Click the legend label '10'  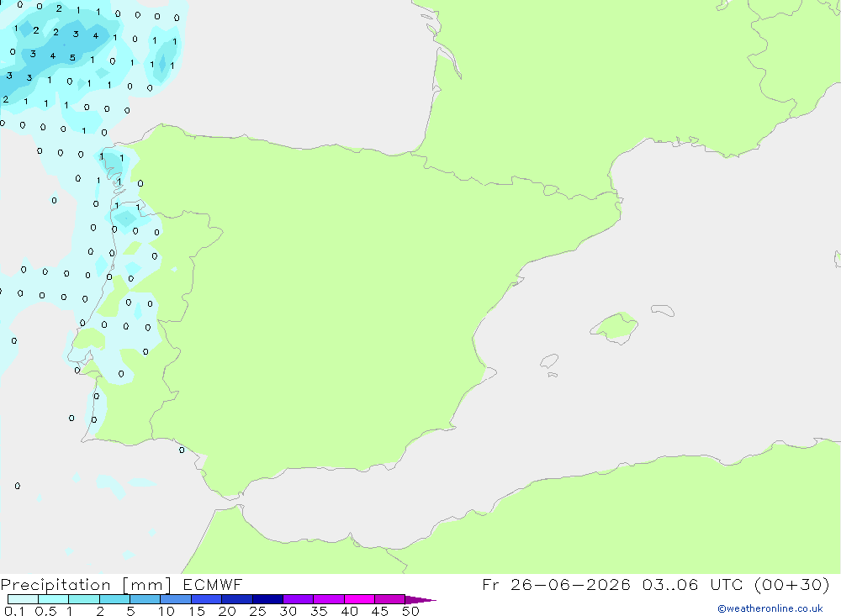167,611
